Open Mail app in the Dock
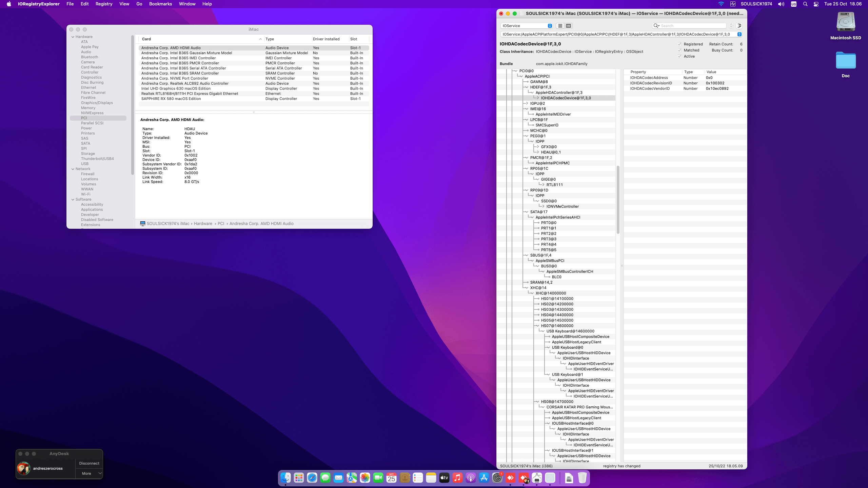This screenshot has width=868, height=488. [x=338, y=478]
